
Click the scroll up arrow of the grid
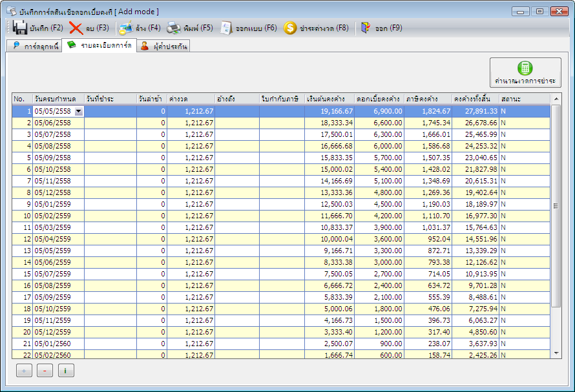click(x=556, y=99)
